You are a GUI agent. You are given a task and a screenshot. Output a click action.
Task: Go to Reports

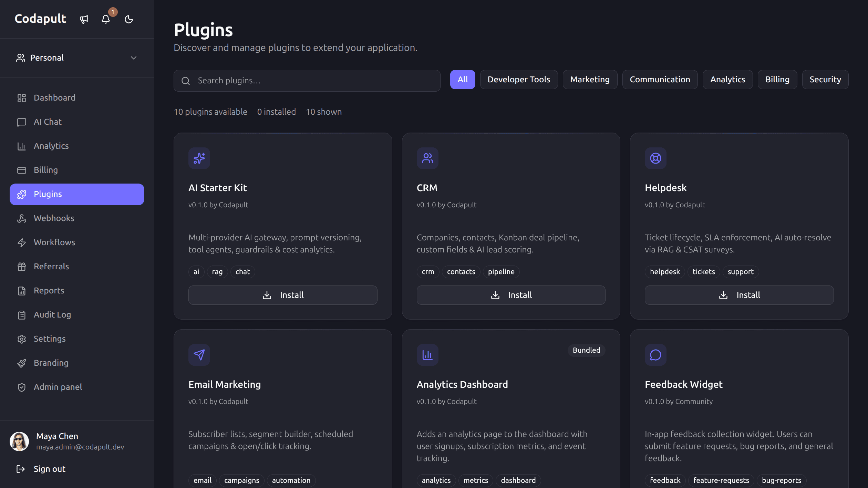click(x=77, y=291)
